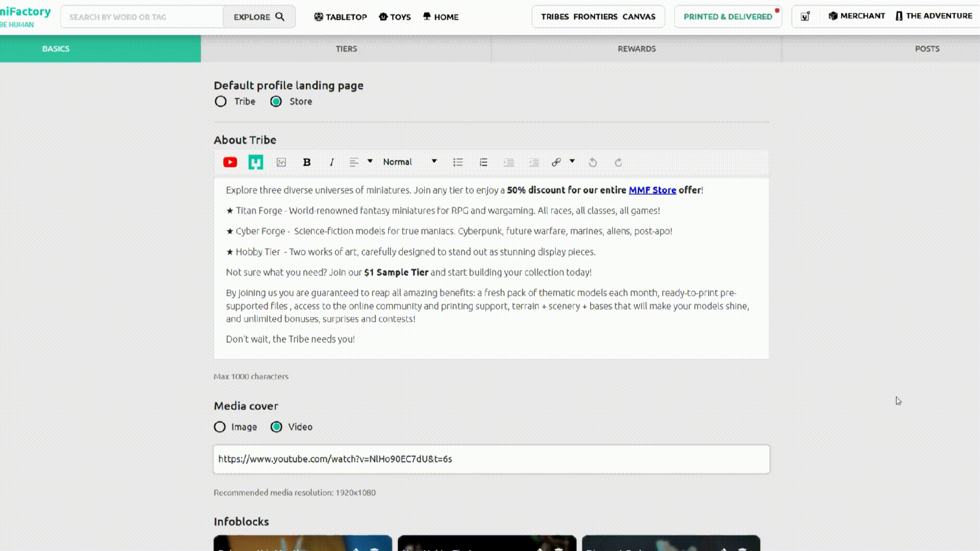Viewport: 980px width, 551px height.
Task: Open the link options dropdown arrow
Action: pos(572,161)
